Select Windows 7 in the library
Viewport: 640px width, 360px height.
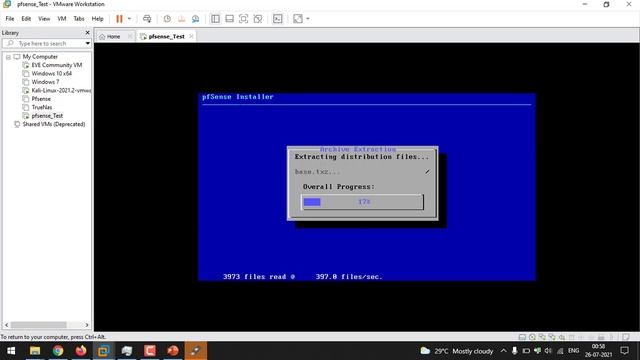tap(45, 82)
